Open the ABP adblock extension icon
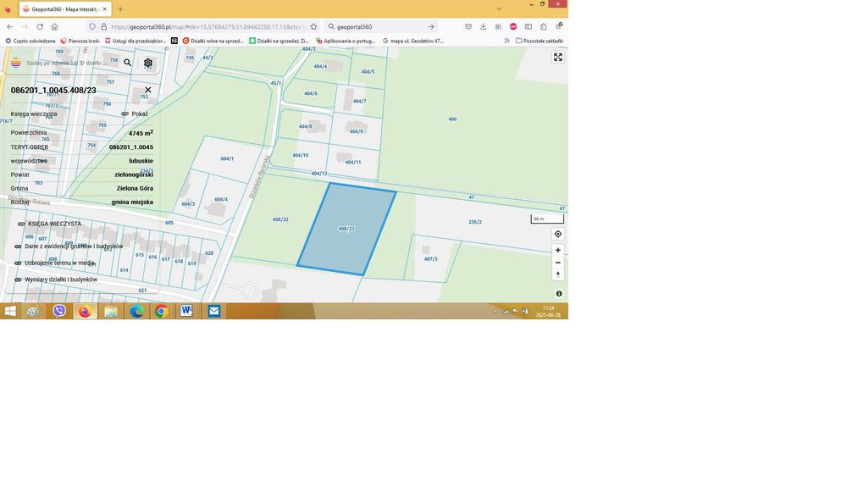This screenshot has height=504, width=847. pyautogui.click(x=513, y=26)
